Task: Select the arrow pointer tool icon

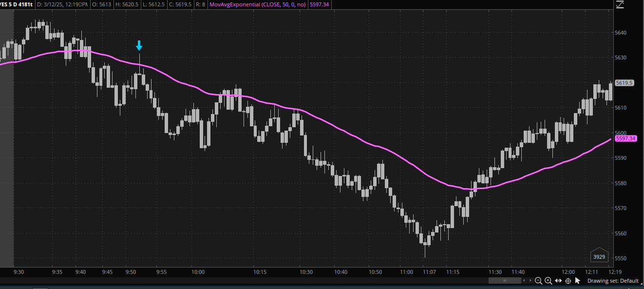Action: tap(578, 281)
